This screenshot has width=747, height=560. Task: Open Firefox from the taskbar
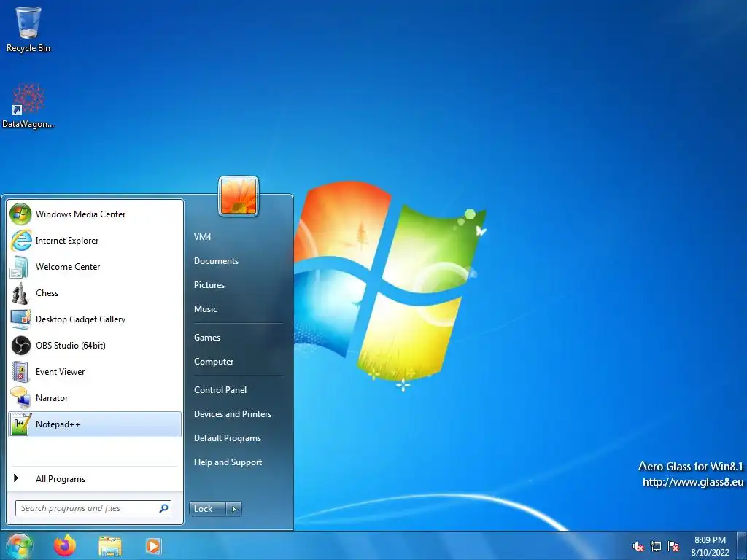pos(64,545)
